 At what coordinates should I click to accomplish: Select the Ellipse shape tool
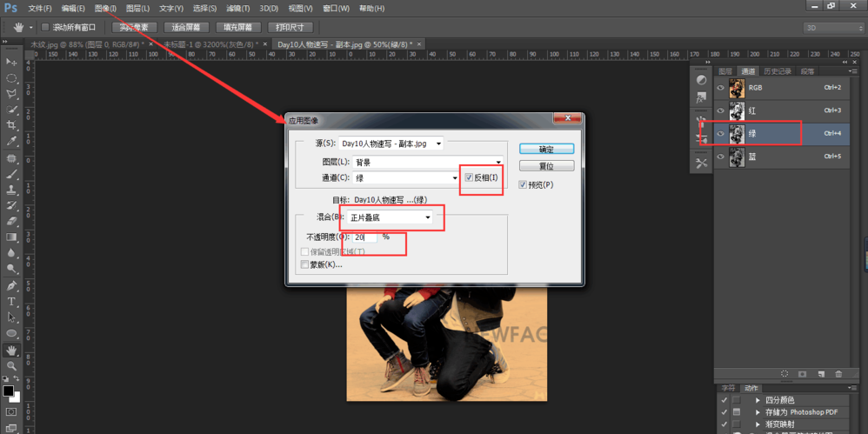click(x=11, y=333)
